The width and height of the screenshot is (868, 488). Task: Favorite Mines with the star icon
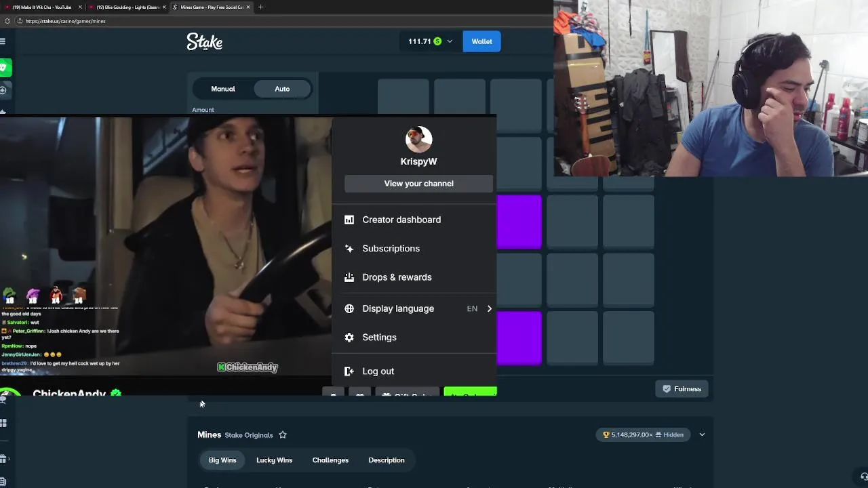[x=283, y=435]
